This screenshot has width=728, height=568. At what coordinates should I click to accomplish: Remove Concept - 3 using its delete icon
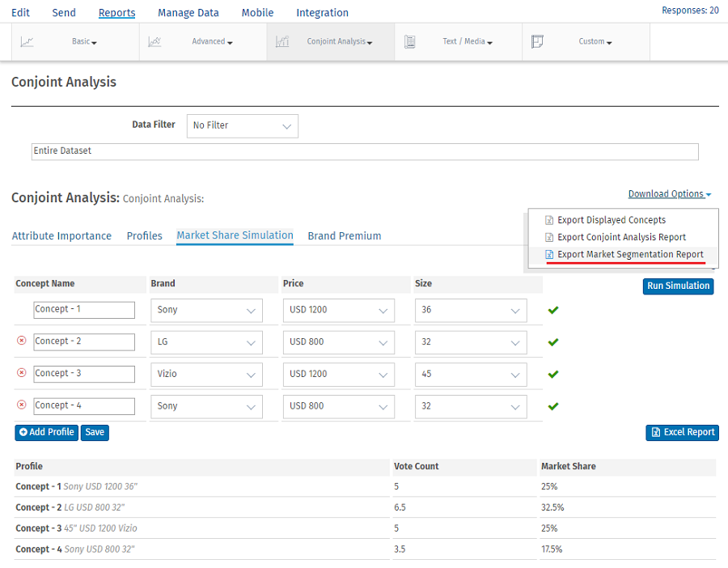click(22, 373)
